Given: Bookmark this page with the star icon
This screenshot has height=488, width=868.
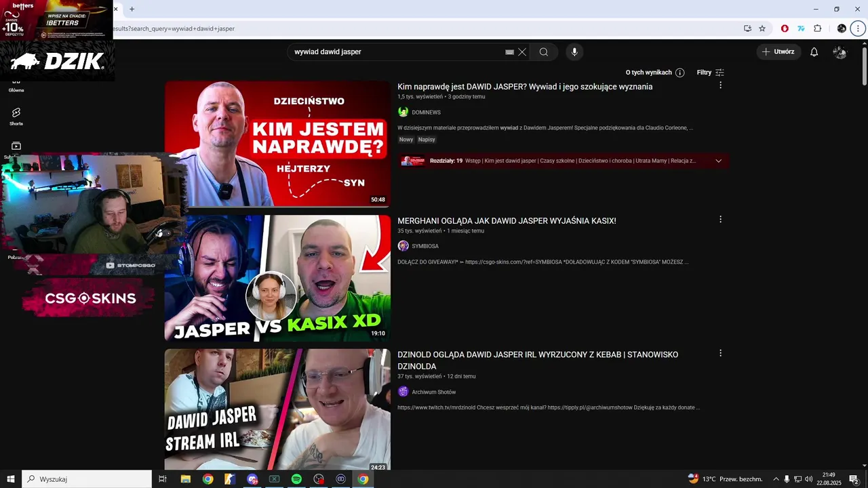Looking at the screenshot, I should [x=762, y=28].
